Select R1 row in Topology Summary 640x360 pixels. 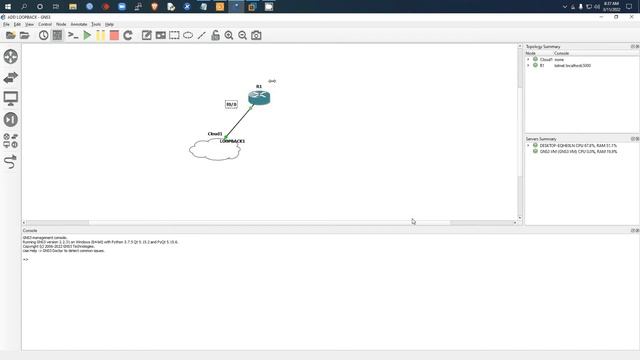tap(582, 66)
